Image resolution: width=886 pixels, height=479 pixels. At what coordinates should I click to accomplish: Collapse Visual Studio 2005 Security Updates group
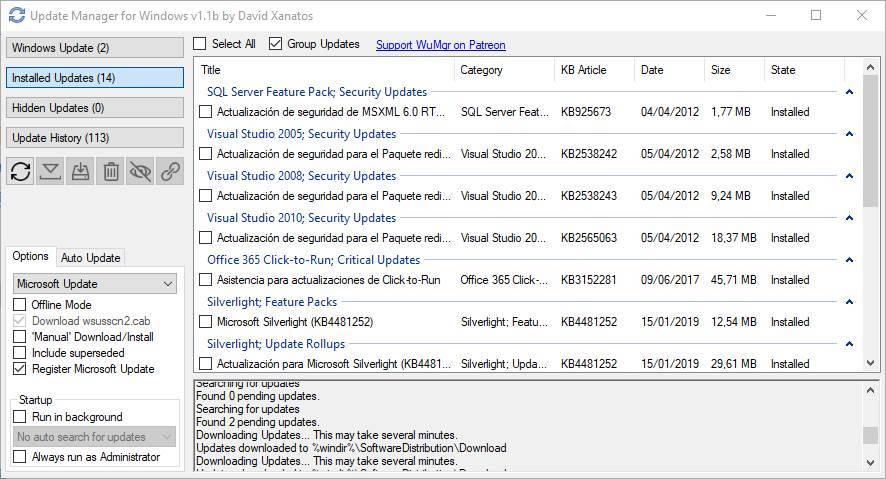(849, 134)
